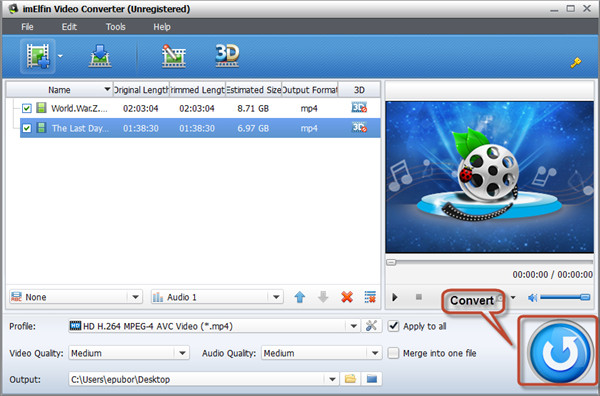Viewport: 600px width, 396px height.
Task: Click the Trimmed Length column header
Action: 197,90
